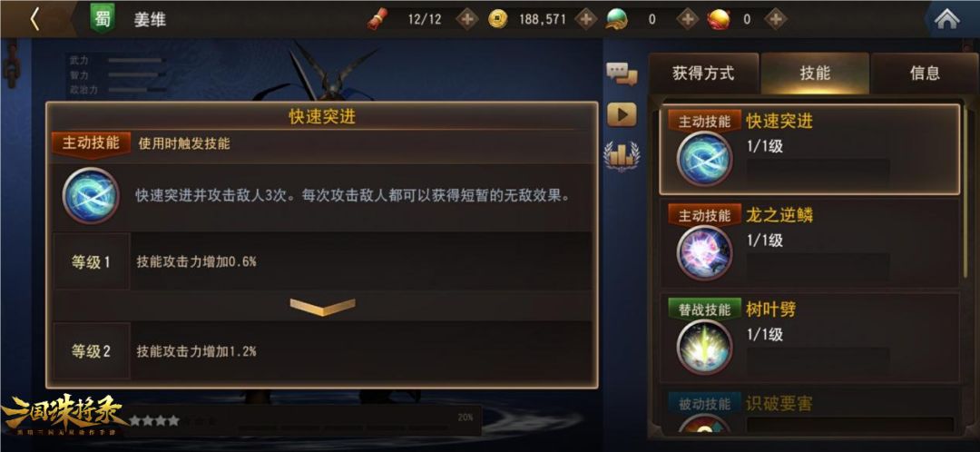Open the chat bubble icon
Viewport: 980px width, 452px height.
pyautogui.click(x=622, y=74)
